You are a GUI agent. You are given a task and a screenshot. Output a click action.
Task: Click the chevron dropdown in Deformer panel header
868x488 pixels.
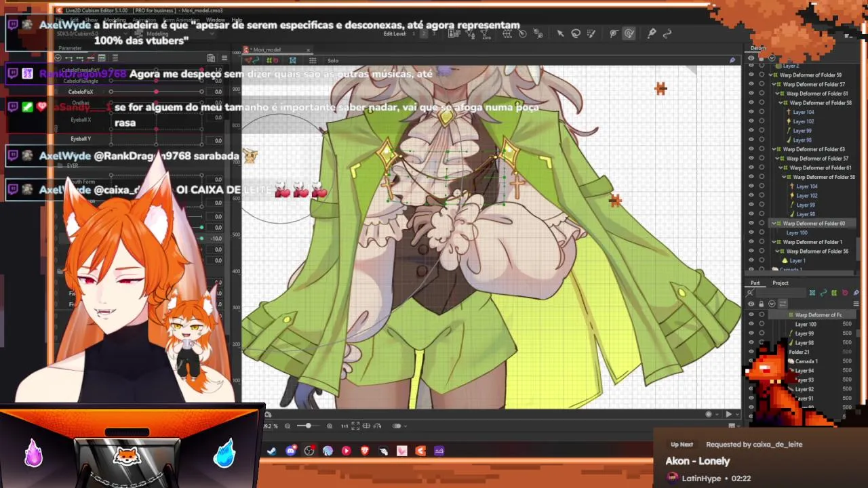coord(772,58)
